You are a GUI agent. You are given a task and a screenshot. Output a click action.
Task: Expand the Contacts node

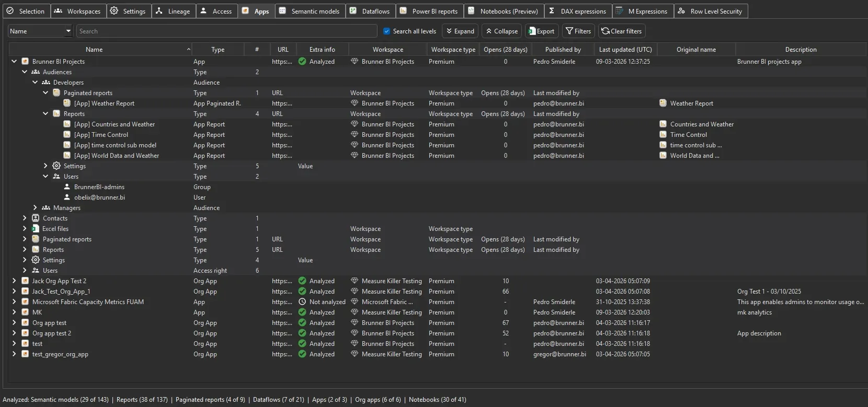coord(25,218)
